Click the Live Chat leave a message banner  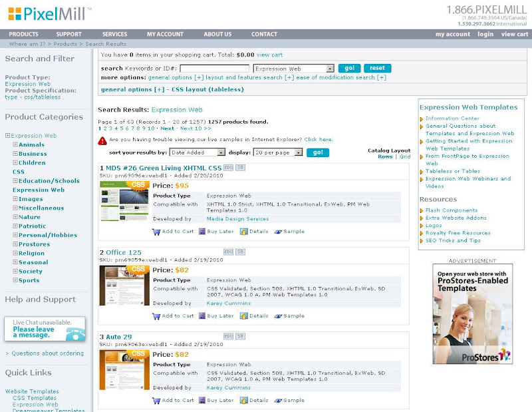[45, 329]
